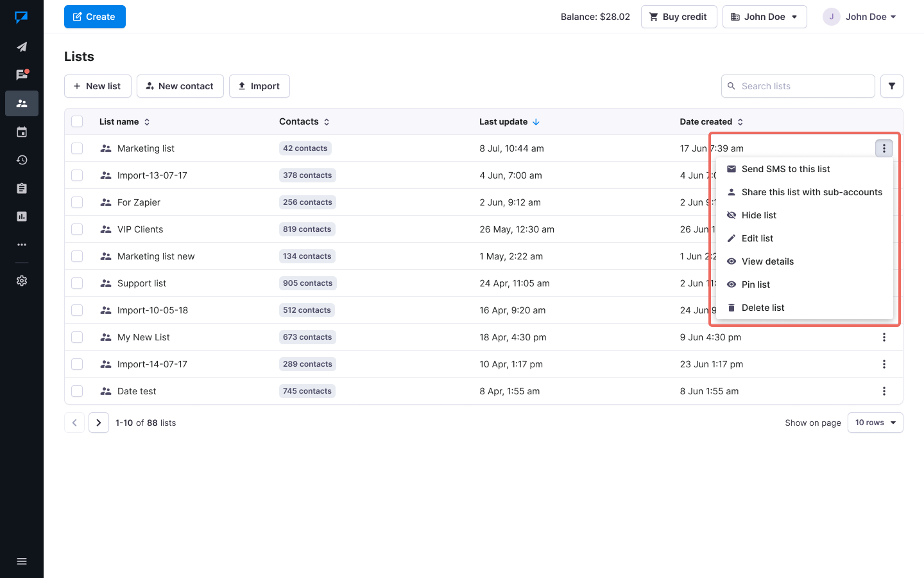Screen dimensions: 924x578
Task: Open the John Doe account switcher dropdown
Action: click(764, 17)
